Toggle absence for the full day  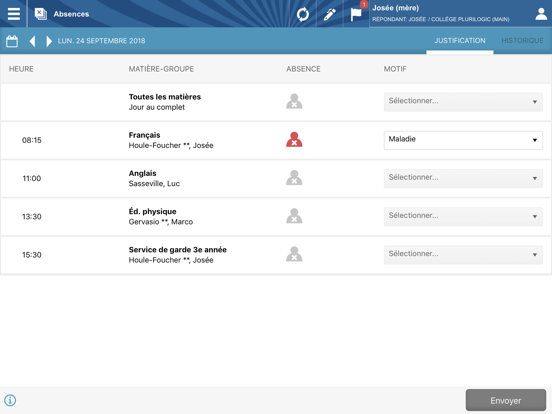tap(294, 101)
